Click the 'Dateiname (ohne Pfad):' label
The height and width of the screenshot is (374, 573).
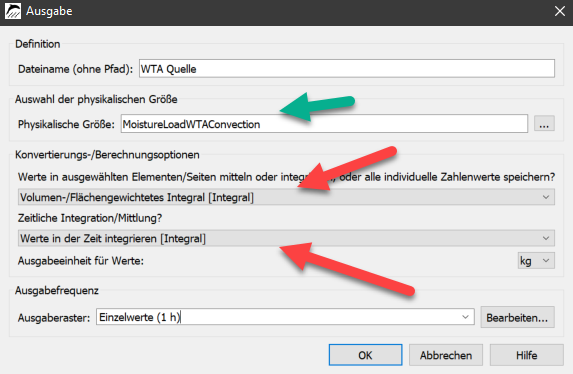[76, 69]
